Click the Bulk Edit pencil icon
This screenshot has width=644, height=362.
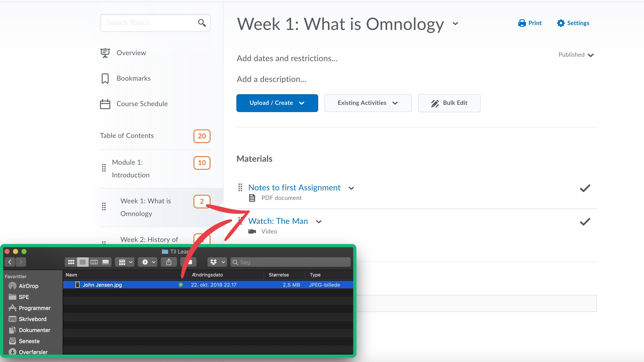(x=435, y=103)
